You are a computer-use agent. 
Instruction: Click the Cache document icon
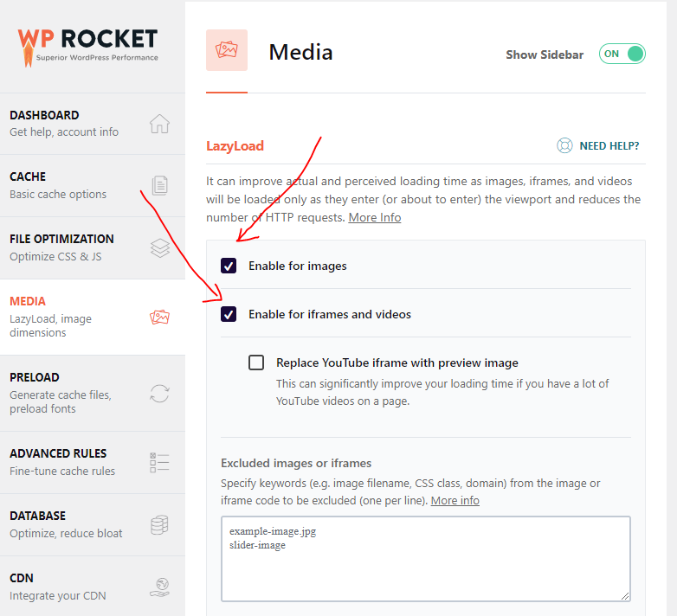(x=160, y=185)
